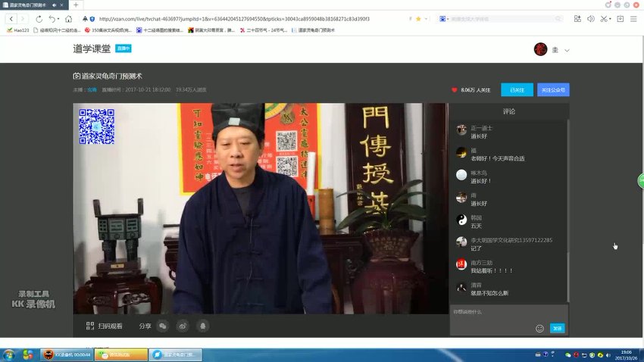Open the KK录像机 taskbar item
Screen dimensions: 644x362
[67, 354]
